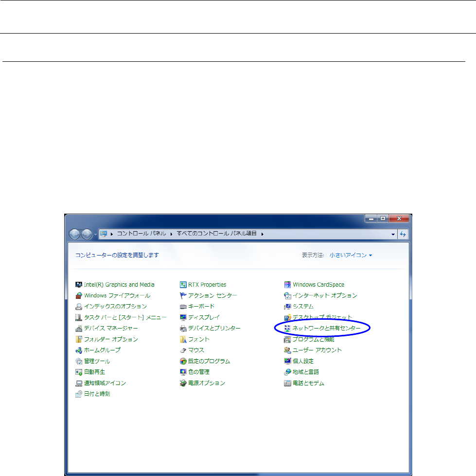Expand the address bar history dropdown arrow
This screenshot has height=476, width=476.
coord(393,235)
